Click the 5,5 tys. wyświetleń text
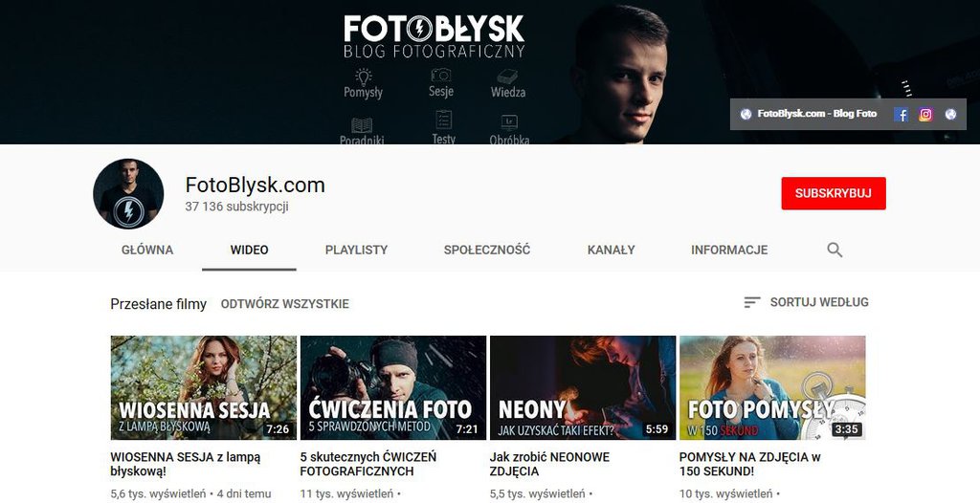The height and width of the screenshot is (503, 980). point(538,493)
